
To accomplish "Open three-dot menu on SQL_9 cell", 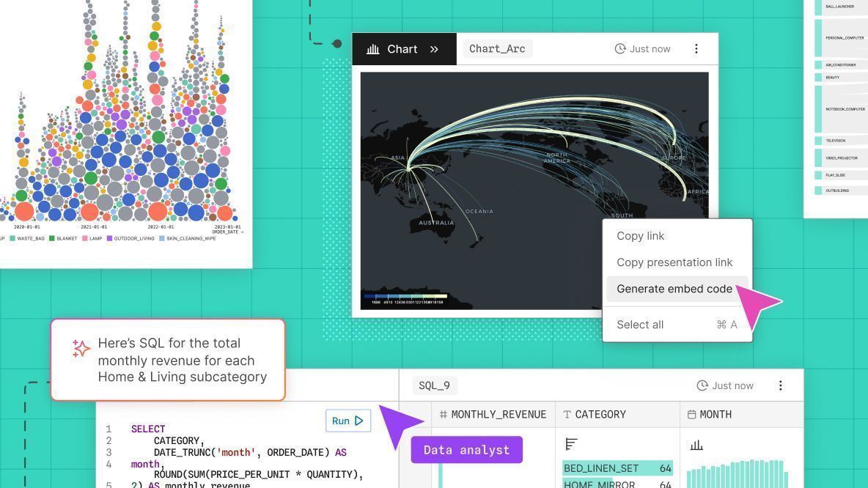I will (781, 385).
